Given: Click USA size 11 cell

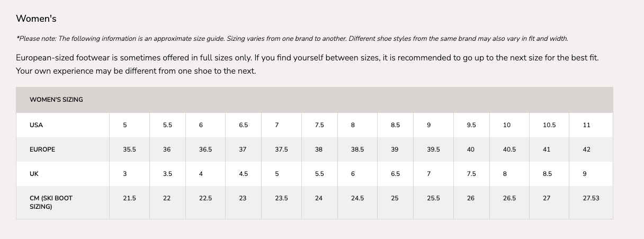Looking at the screenshot, I should (x=586, y=125).
